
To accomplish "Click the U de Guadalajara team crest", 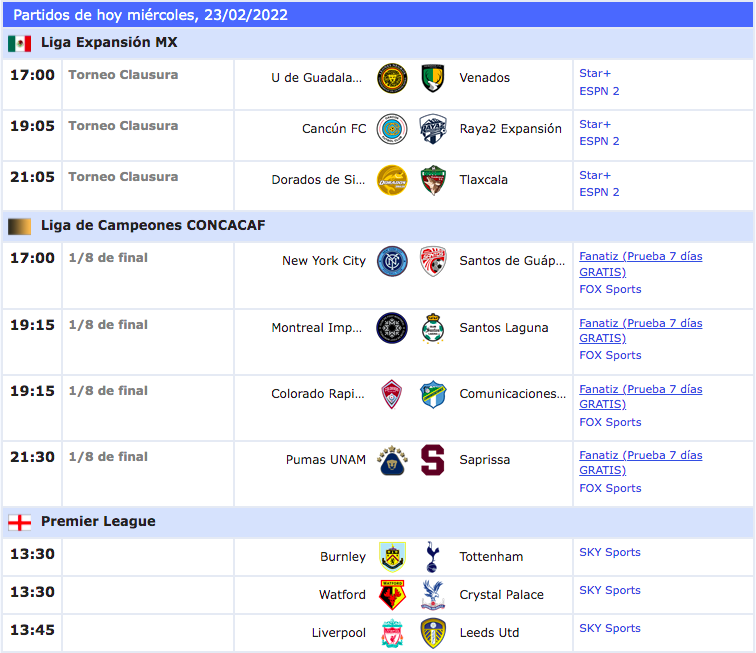I will click(392, 78).
